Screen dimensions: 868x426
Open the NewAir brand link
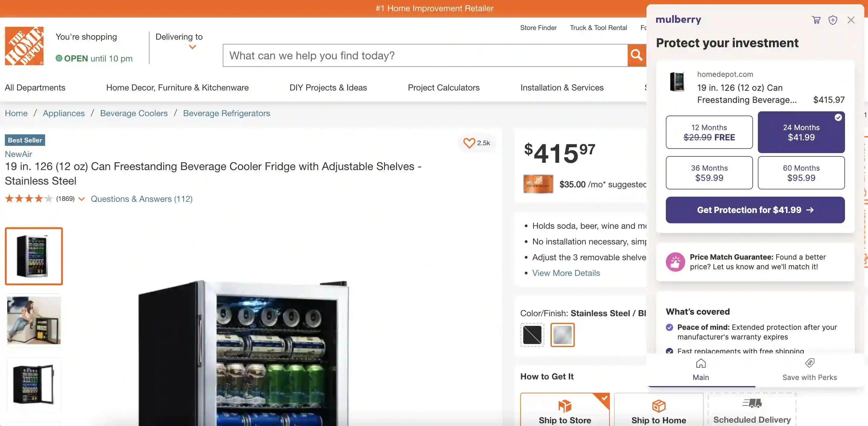[x=18, y=154]
